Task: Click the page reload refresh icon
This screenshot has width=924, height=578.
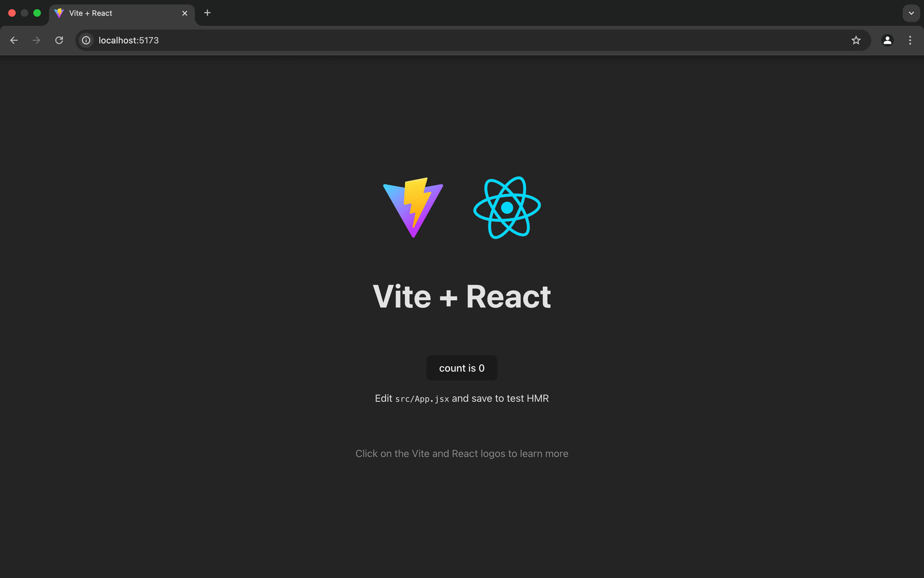Action: [x=59, y=40]
